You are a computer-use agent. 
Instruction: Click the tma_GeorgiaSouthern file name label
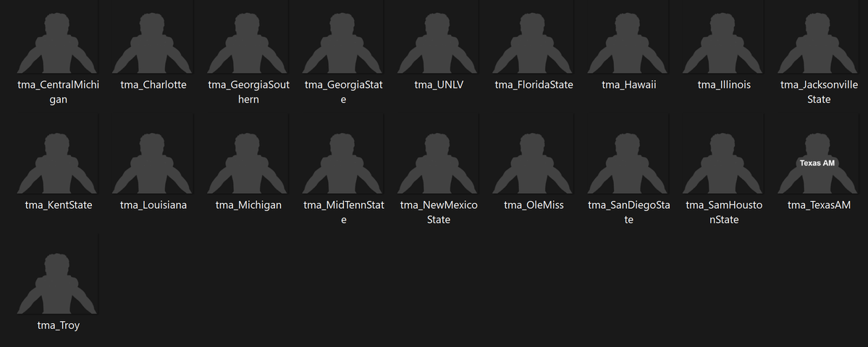[x=248, y=92]
